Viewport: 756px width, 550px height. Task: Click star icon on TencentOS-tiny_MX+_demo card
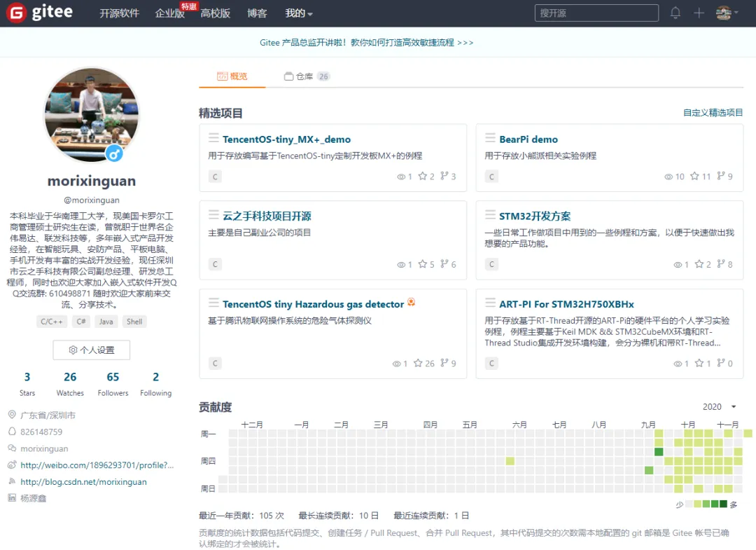[422, 176]
